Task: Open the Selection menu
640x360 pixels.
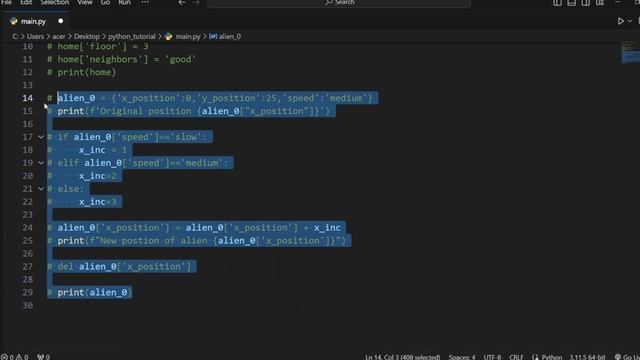Action: [x=54, y=2]
